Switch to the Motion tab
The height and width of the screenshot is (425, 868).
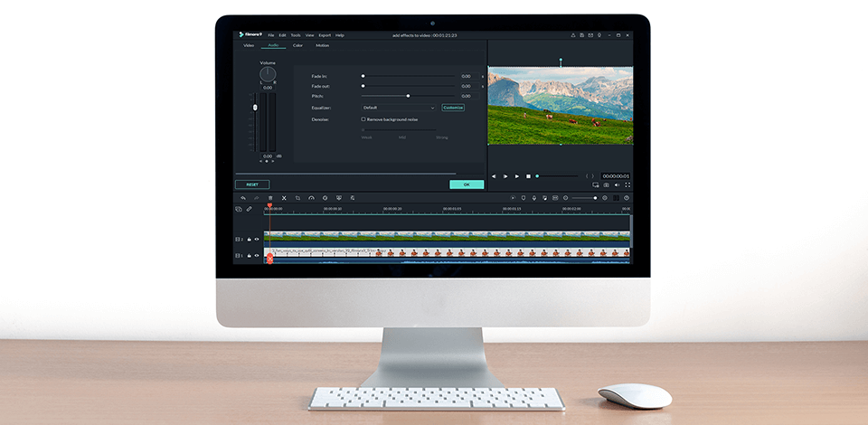pos(322,45)
